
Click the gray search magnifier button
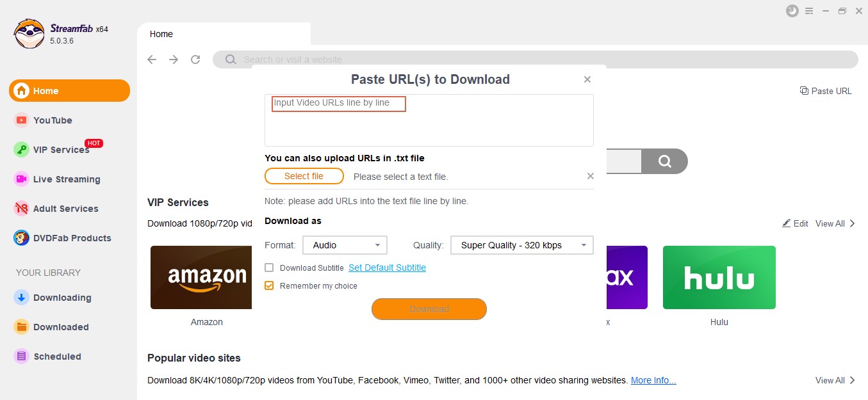click(665, 161)
